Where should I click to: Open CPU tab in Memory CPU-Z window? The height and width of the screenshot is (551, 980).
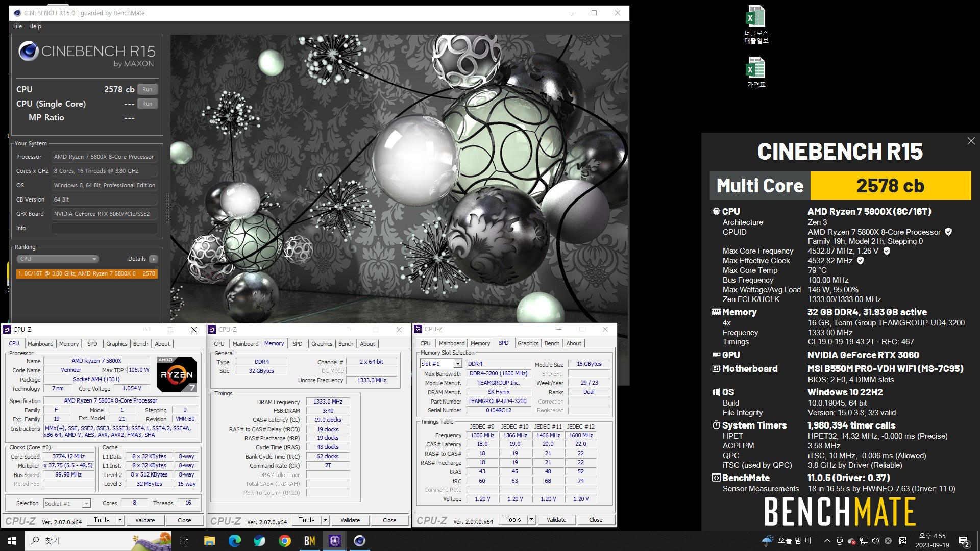[x=219, y=344]
